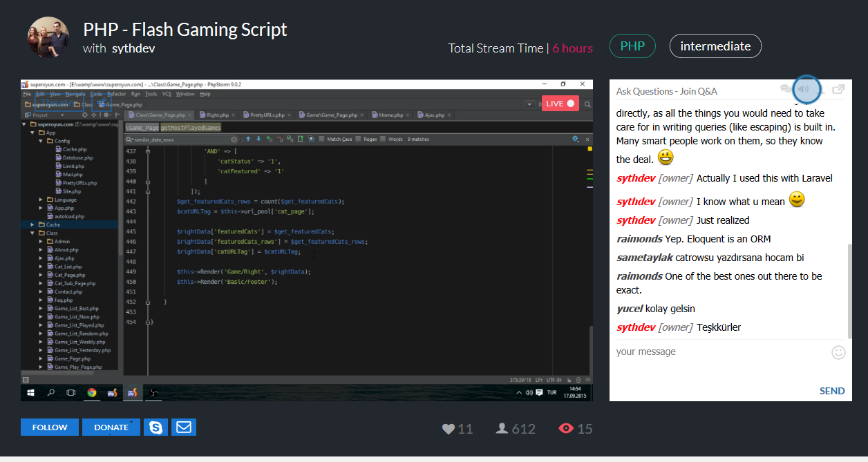Click the FOLLOW button
The height and width of the screenshot is (462, 868).
point(50,427)
